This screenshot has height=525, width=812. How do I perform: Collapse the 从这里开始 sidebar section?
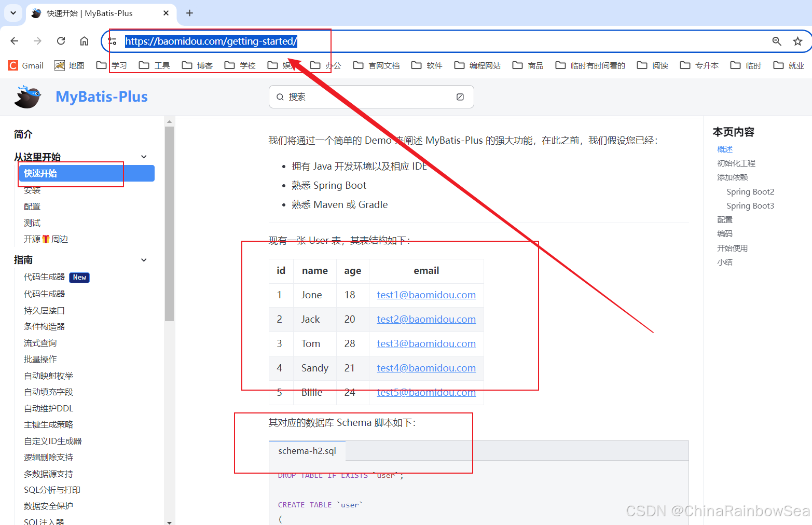pyautogui.click(x=144, y=157)
